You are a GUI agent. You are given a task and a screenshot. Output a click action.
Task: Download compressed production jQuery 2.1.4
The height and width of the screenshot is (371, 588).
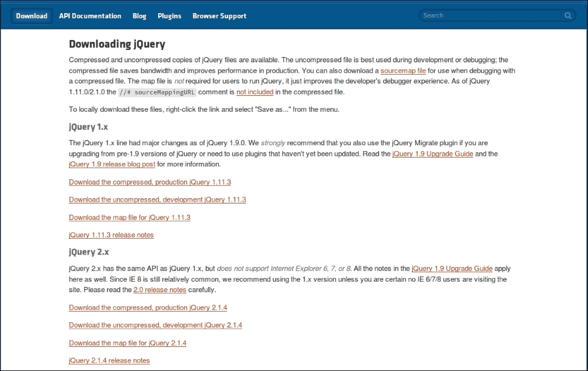[x=148, y=308]
